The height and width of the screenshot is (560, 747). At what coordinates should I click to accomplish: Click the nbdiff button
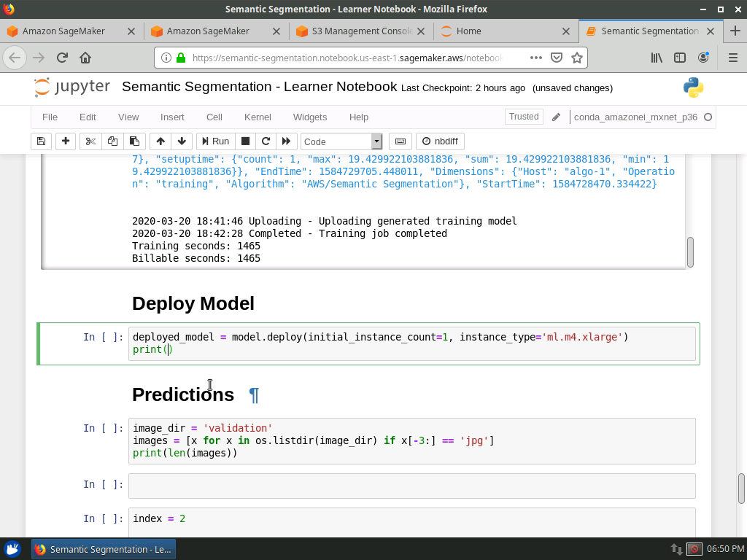440,141
